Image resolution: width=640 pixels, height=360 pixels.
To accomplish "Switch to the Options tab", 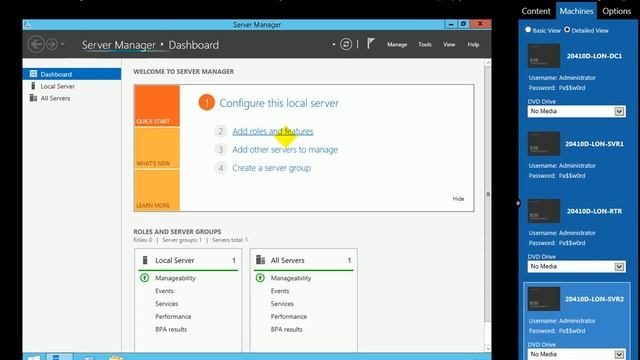I will pos(616,11).
